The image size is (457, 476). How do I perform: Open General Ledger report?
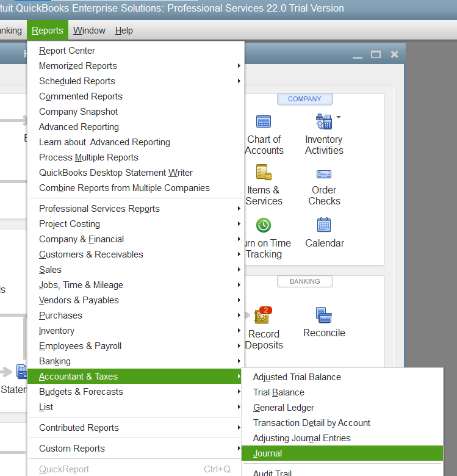coord(284,408)
